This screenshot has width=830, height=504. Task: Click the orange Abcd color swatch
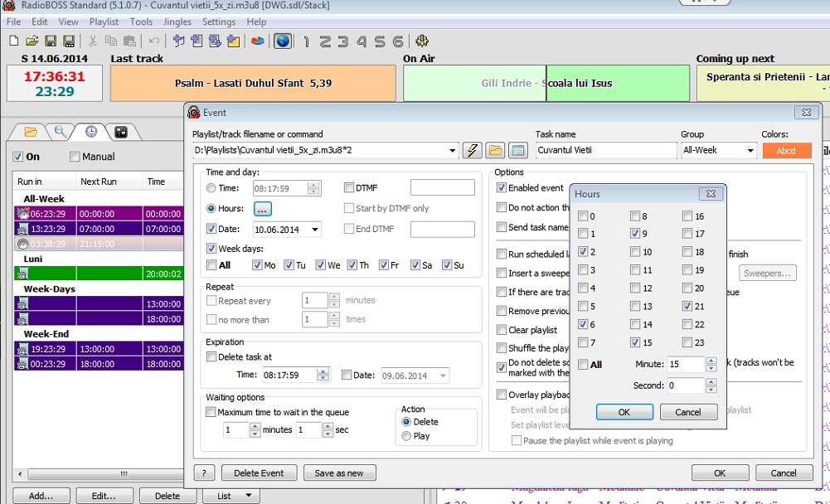pos(786,151)
